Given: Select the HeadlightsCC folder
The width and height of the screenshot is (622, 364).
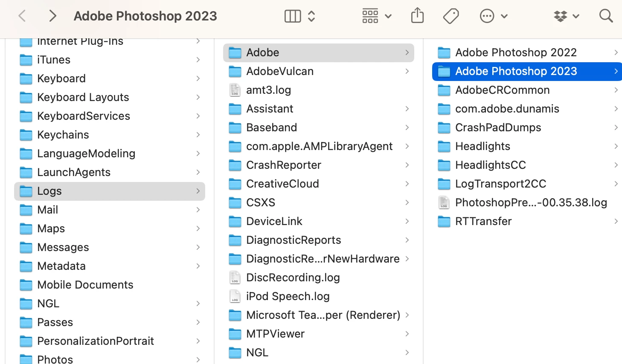Looking at the screenshot, I should click(527, 165).
